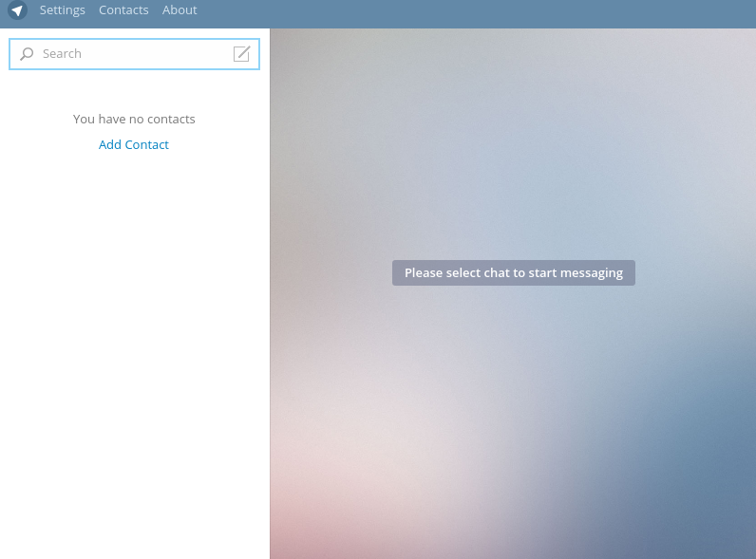Screen dimensions: 756x559
Task: Click empty sidebar space below Add Contact
Action: (x=134, y=285)
